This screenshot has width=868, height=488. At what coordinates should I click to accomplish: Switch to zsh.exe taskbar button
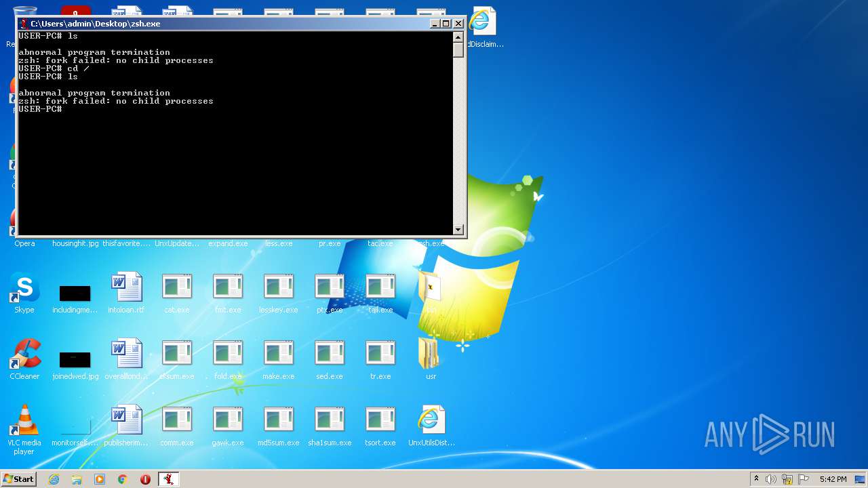click(169, 479)
